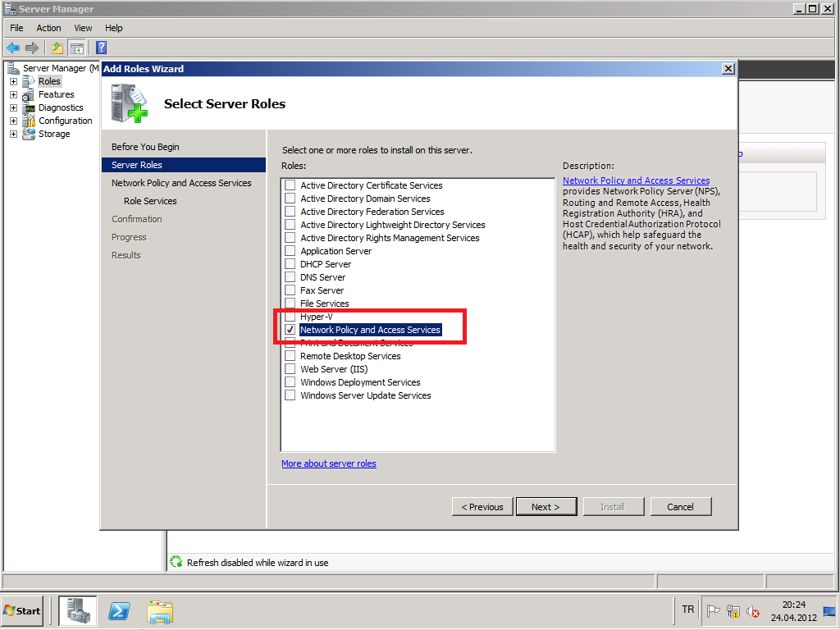
Task: Select the Role Services wizard step
Action: (150, 201)
